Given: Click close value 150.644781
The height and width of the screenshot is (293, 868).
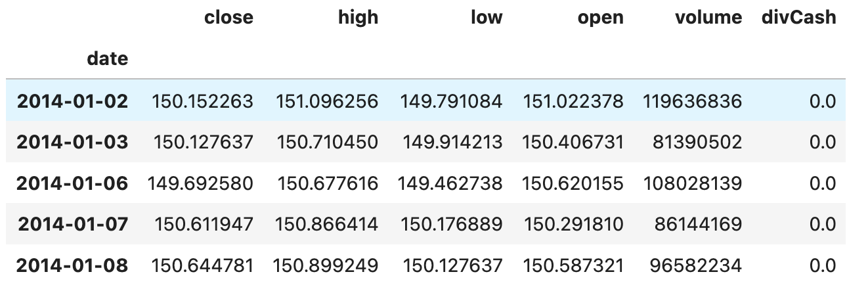Looking at the screenshot, I should point(202,265).
